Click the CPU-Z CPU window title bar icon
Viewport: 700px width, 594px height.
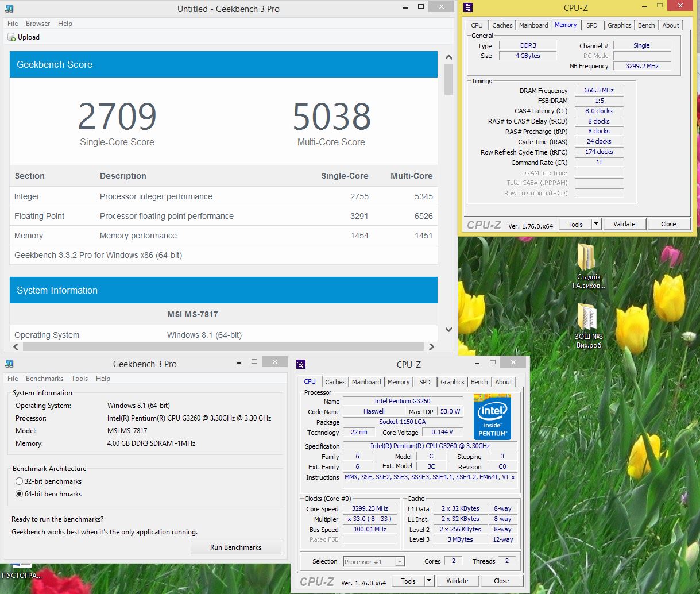tap(301, 364)
